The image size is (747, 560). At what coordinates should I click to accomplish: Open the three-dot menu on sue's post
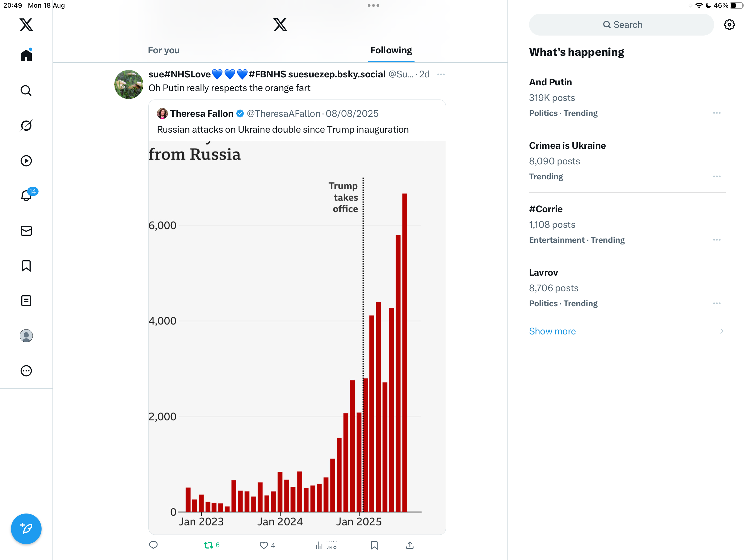pyautogui.click(x=441, y=74)
